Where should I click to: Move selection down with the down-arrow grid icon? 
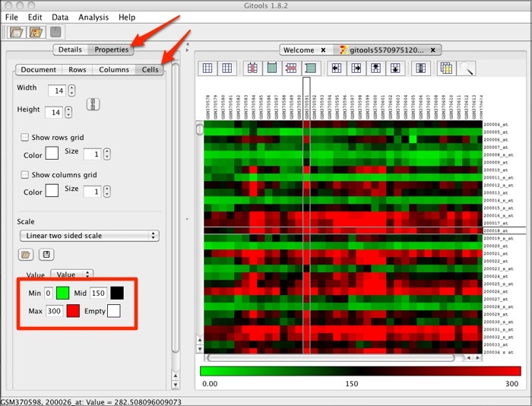(x=395, y=68)
